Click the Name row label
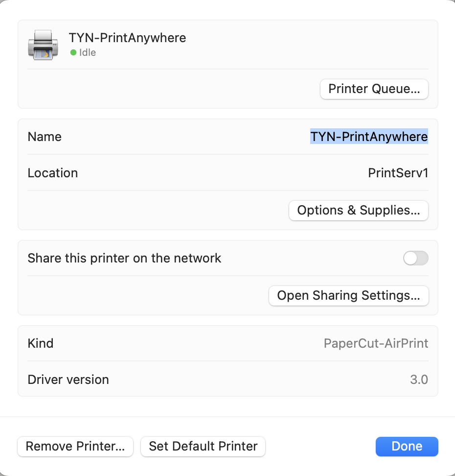The height and width of the screenshot is (476, 455). tap(45, 137)
